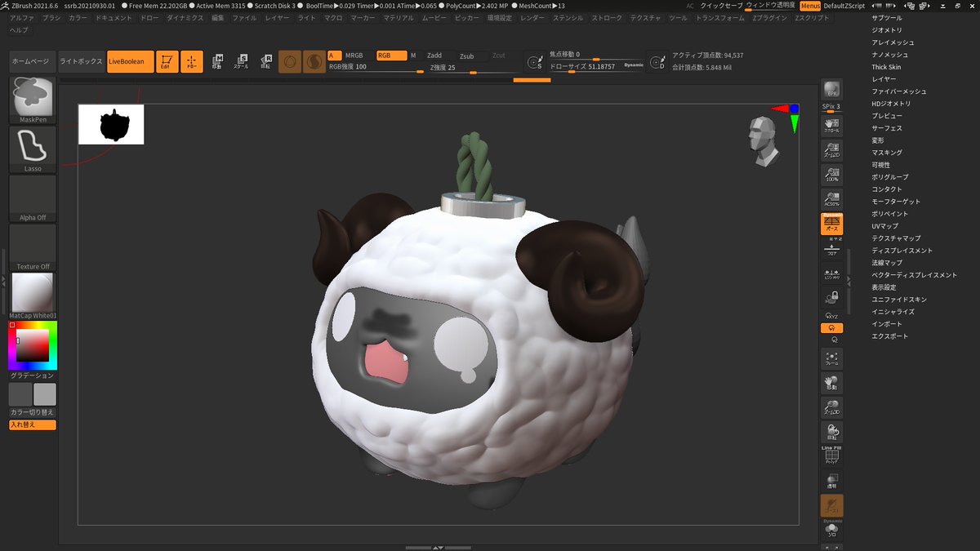Screen dimensions: 980x551
Task: Open the Alpha Off selector
Action: 33,198
